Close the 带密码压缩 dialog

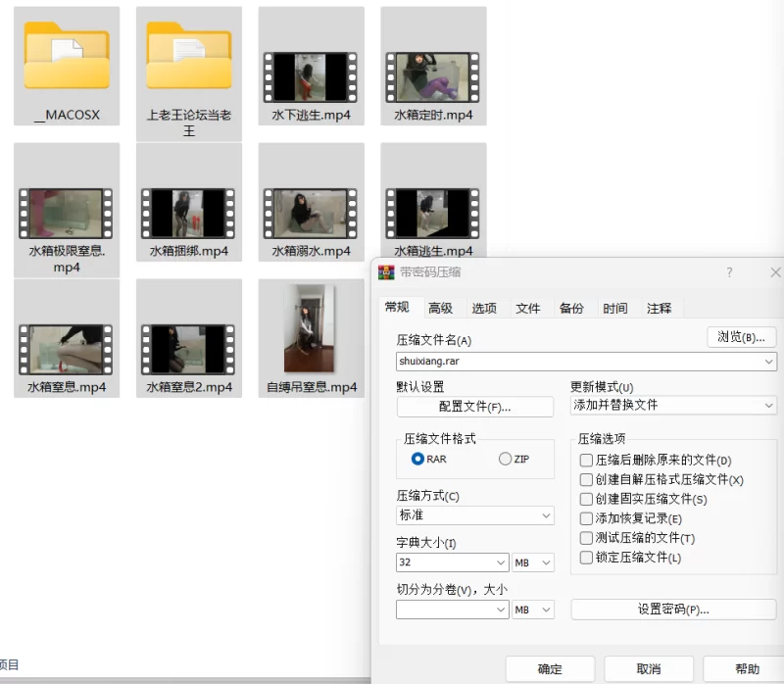tap(775, 272)
